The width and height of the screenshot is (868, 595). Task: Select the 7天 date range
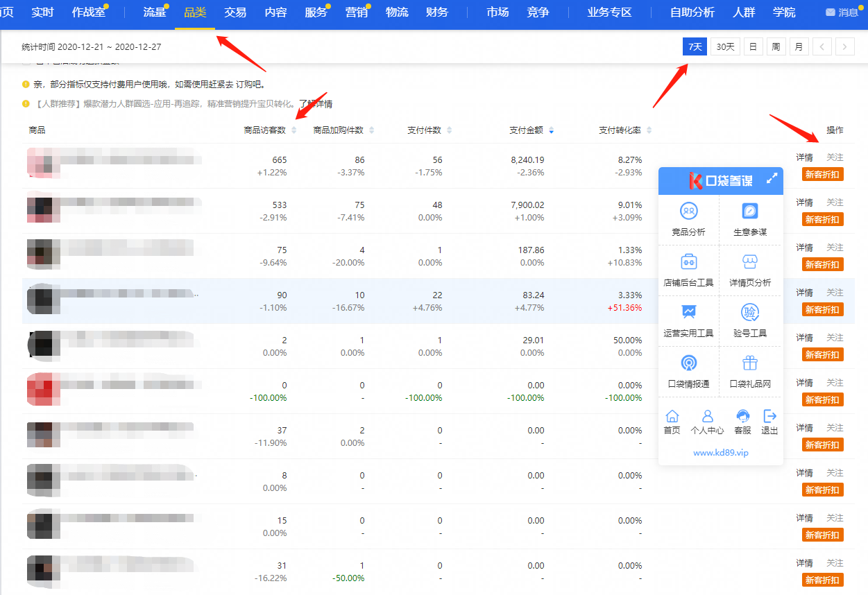[695, 46]
